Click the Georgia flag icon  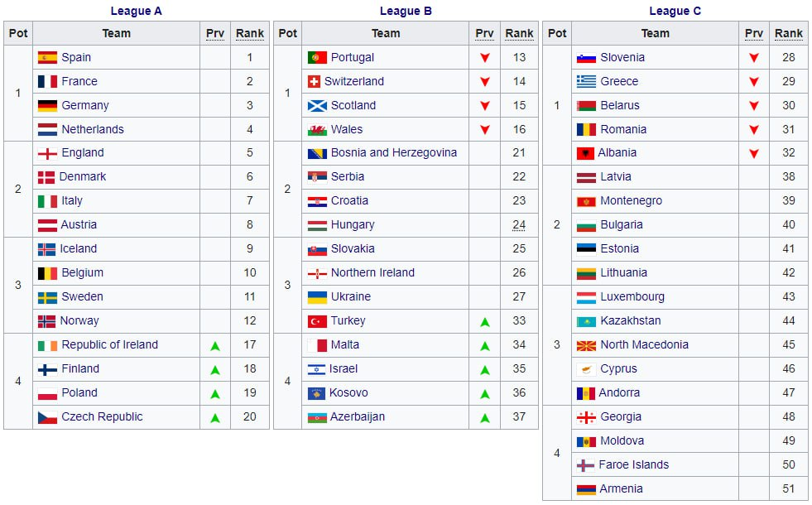coord(586,417)
